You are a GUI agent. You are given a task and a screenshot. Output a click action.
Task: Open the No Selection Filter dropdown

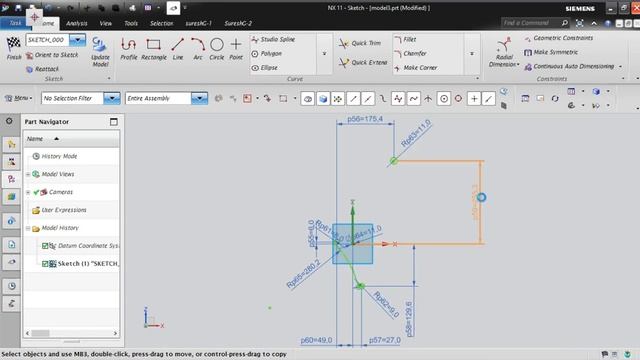111,98
